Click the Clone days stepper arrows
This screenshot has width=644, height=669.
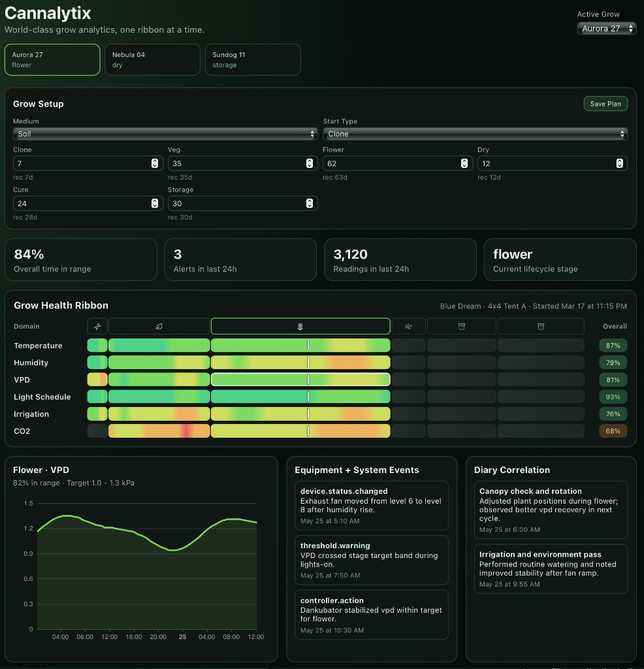pyautogui.click(x=155, y=163)
